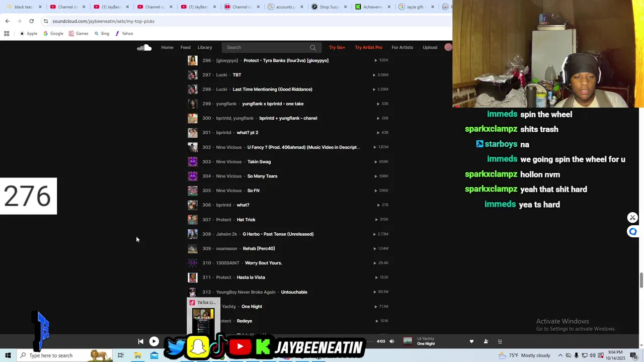The width and height of the screenshot is (644, 362).
Task: Switch to the 'accounts.g' browser tab
Action: click(x=286, y=7)
